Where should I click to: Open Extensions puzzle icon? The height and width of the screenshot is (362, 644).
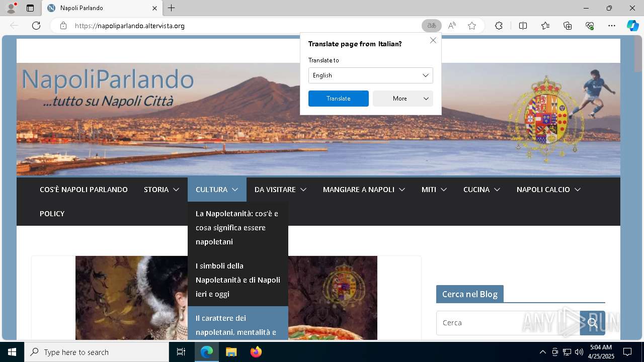pos(499,26)
